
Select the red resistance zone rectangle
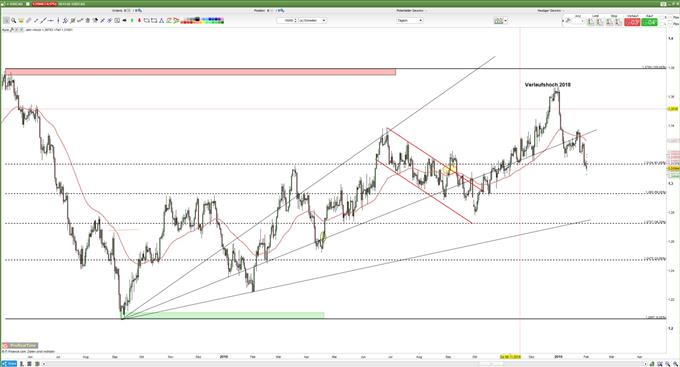[x=200, y=72]
